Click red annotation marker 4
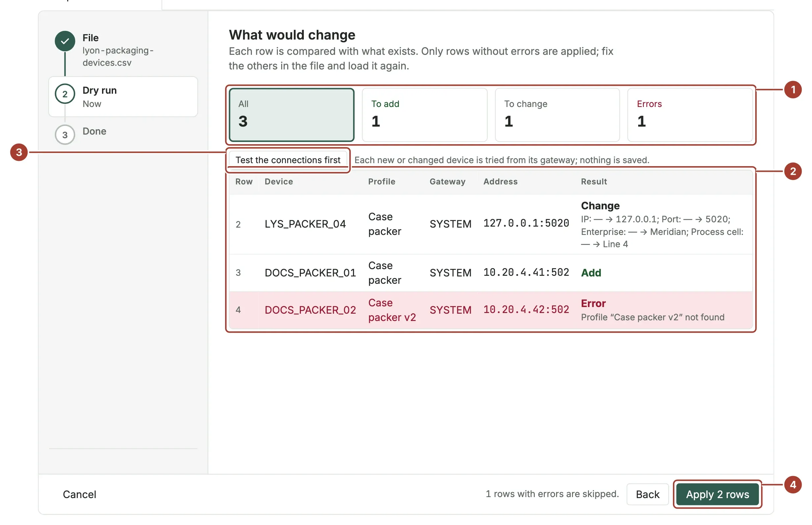Viewport: 812px width, 525px height. tap(793, 484)
